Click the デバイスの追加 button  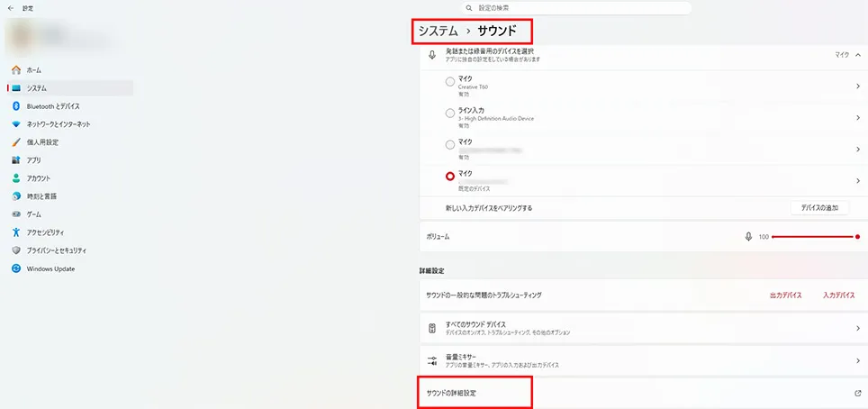click(819, 208)
